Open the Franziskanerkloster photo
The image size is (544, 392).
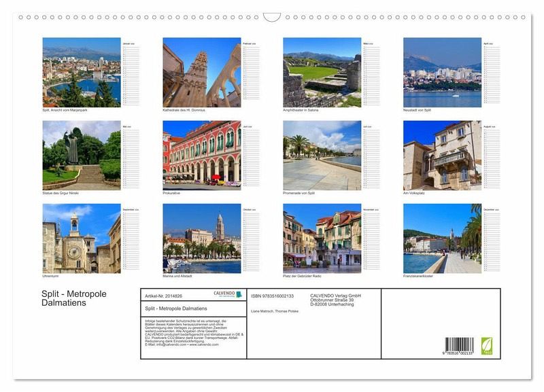[x=442, y=238]
